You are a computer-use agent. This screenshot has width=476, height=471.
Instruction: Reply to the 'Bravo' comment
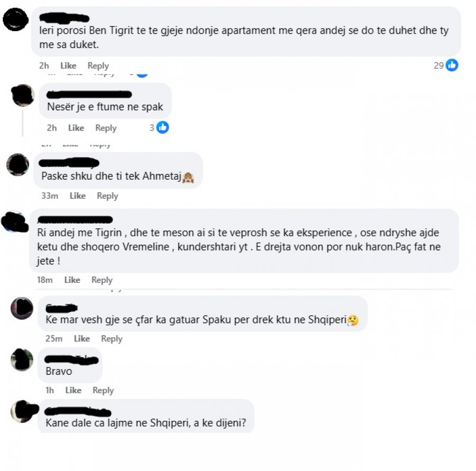[x=103, y=390]
